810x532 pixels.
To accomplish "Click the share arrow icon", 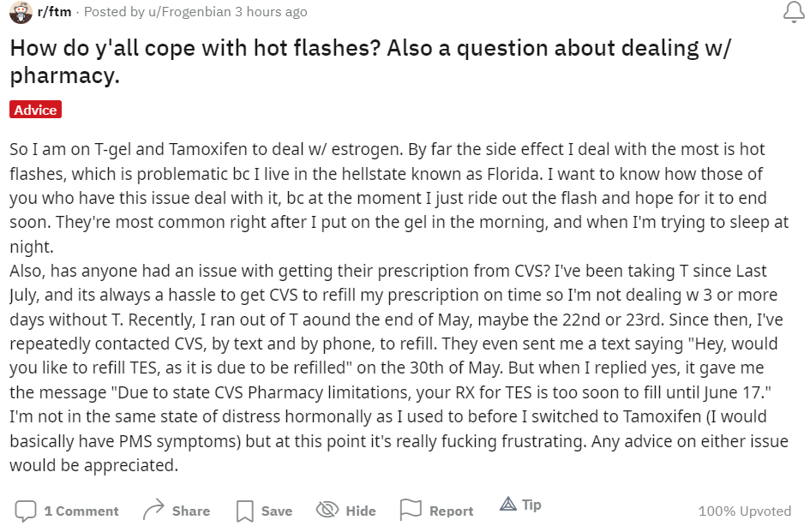I will pos(153,510).
